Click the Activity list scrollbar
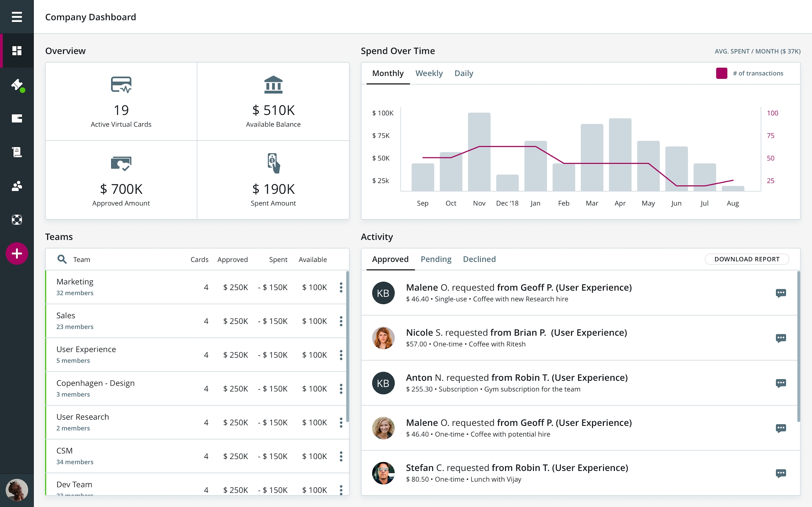The height and width of the screenshot is (507, 812). 799,347
